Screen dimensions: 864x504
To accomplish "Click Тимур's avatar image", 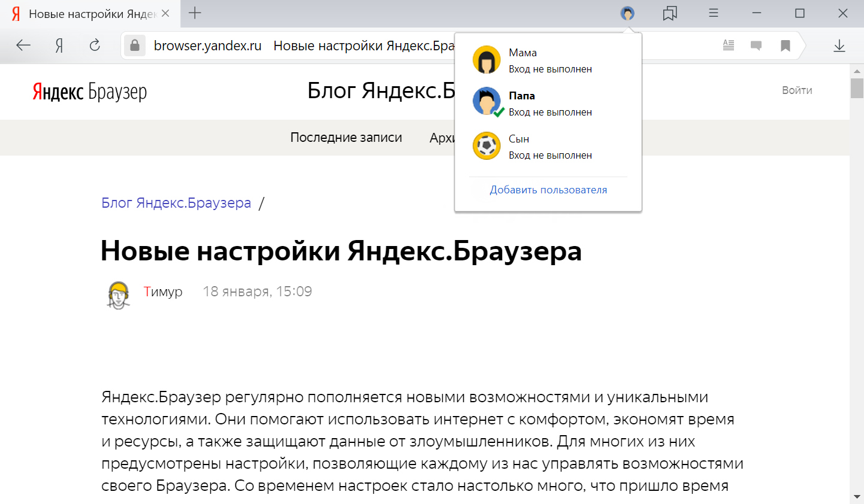I will (x=119, y=295).
